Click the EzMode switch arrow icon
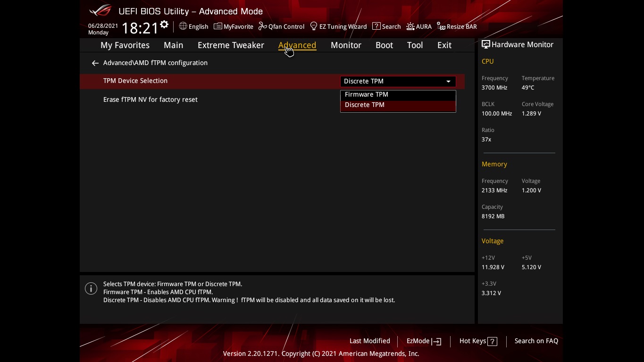This screenshot has width=644, height=362. coord(436,341)
